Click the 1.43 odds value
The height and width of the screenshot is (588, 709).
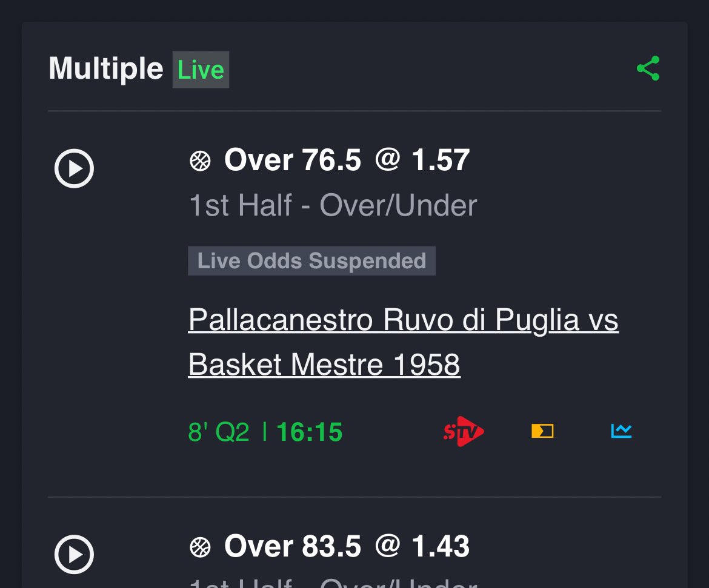pos(441,546)
